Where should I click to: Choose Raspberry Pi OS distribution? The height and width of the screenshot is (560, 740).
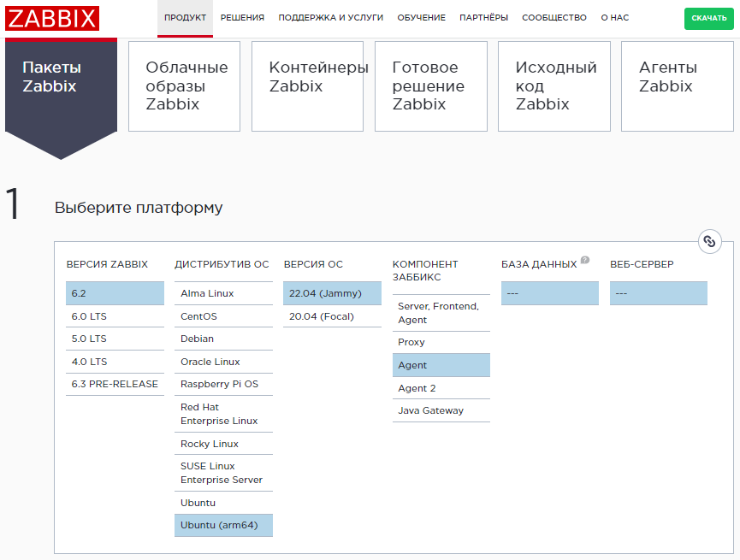coord(223,384)
